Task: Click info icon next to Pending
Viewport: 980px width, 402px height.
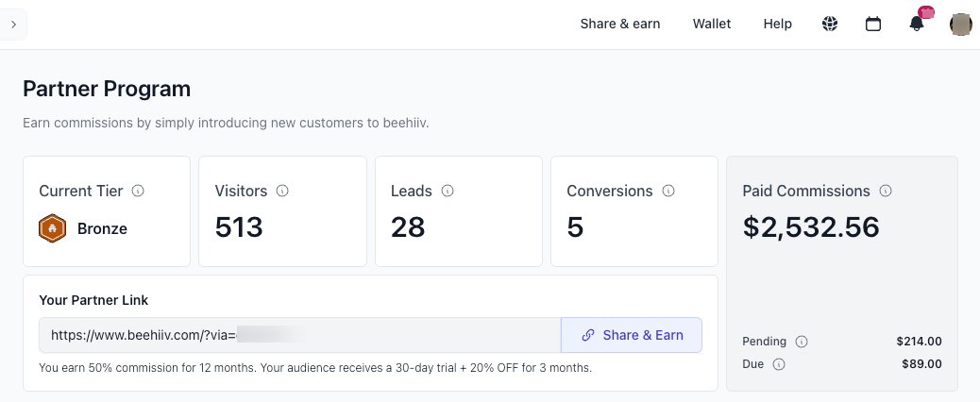Action: [802, 342]
